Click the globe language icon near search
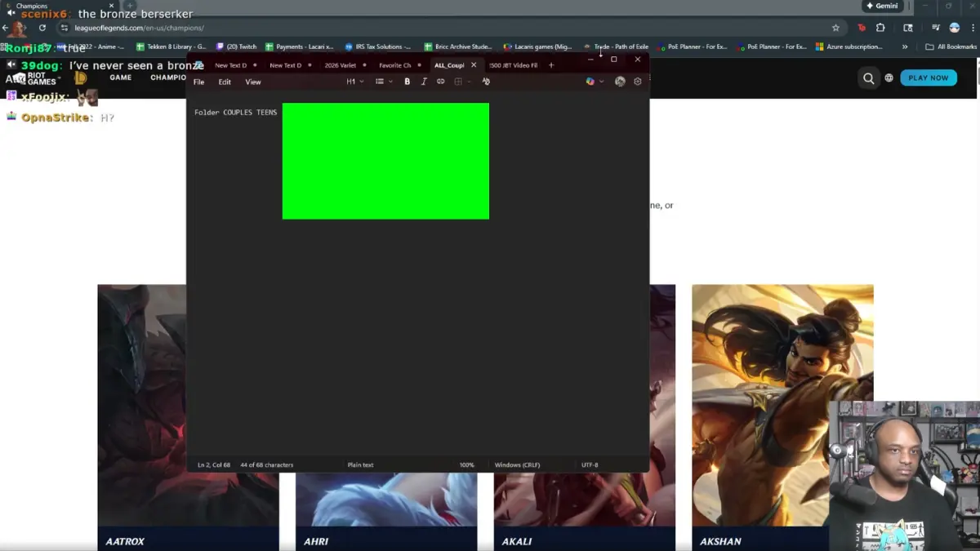This screenshot has width=980, height=551. [x=887, y=78]
